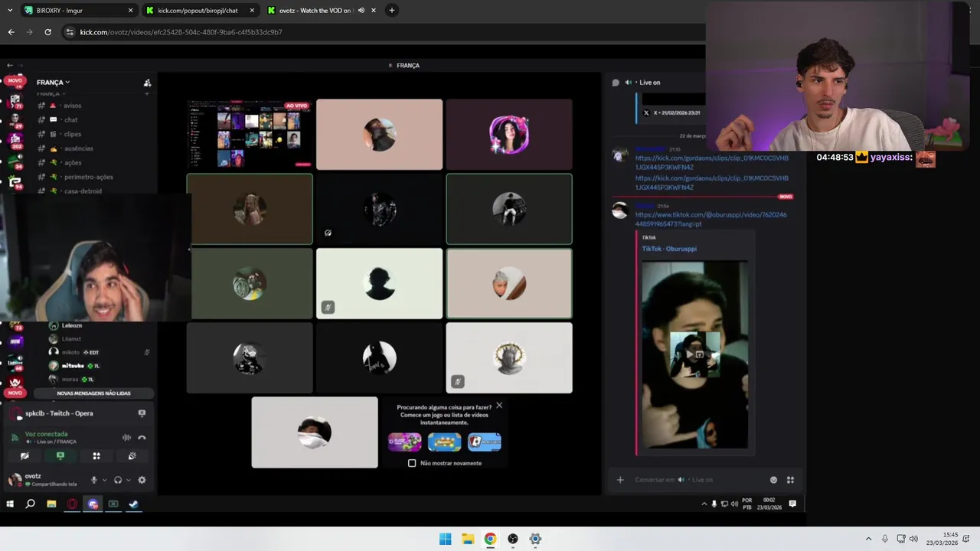The width and height of the screenshot is (980, 551).
Task: Open the apps grid icon in chat
Action: click(790, 480)
